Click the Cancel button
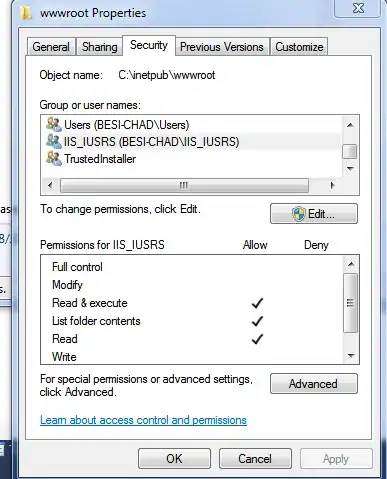The image size is (387, 479). click(255, 459)
